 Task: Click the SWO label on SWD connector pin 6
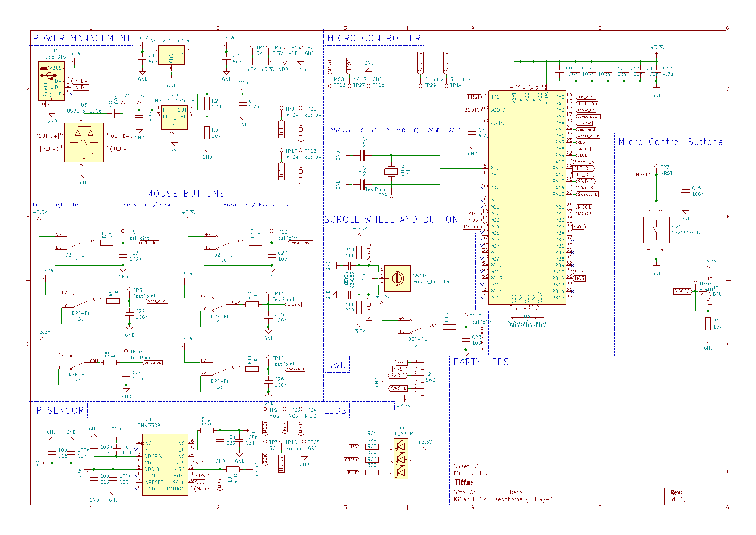pos(401,362)
